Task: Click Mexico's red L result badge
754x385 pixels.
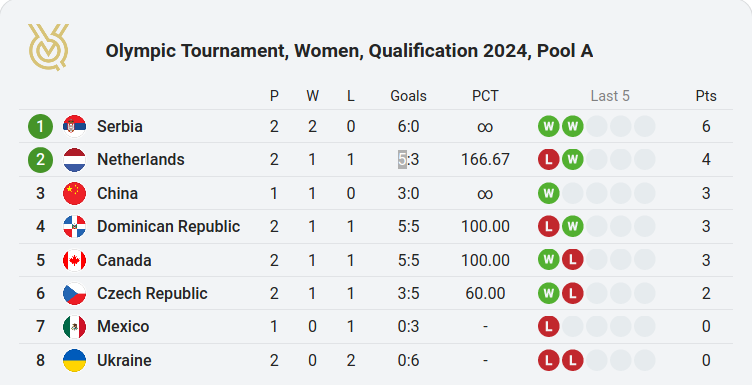Action: coord(549,327)
